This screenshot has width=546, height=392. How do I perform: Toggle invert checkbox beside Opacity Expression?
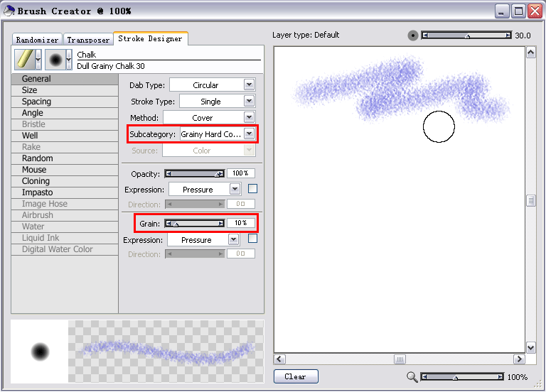(x=252, y=189)
